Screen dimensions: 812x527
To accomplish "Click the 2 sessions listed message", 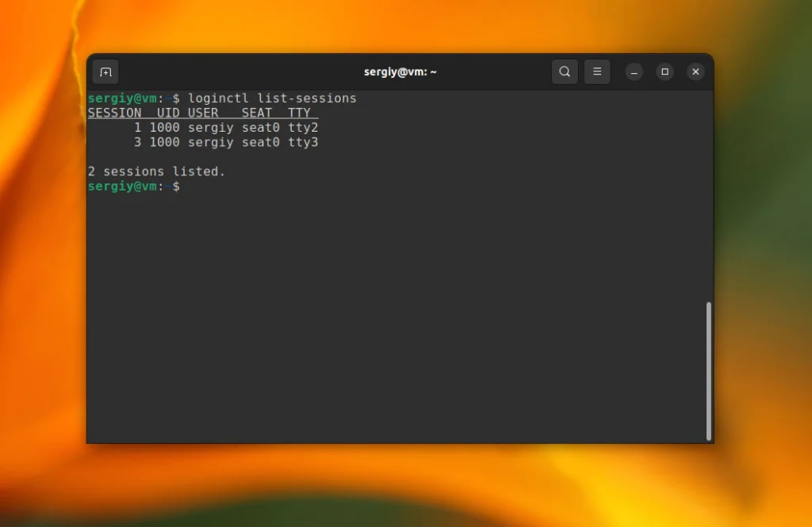I will tap(156, 171).
